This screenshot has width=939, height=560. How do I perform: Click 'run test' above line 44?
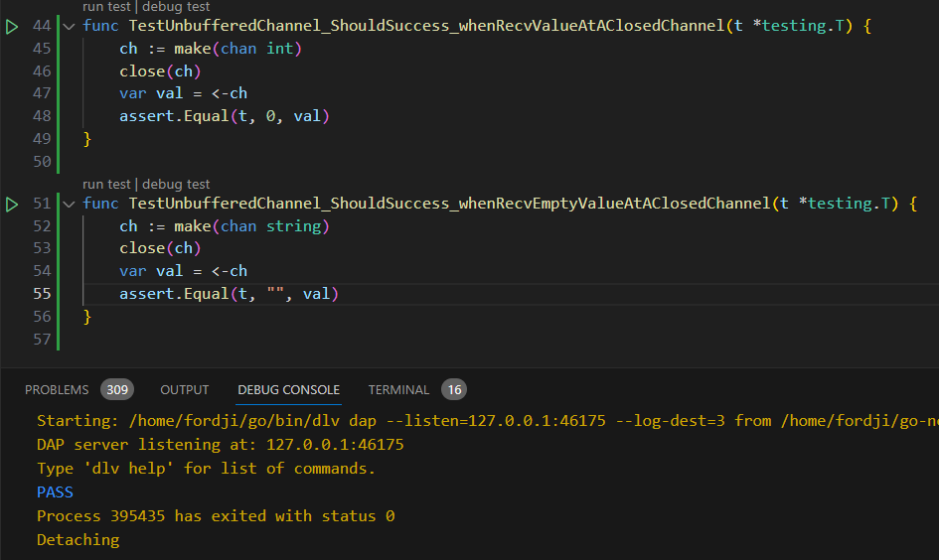pos(106,6)
